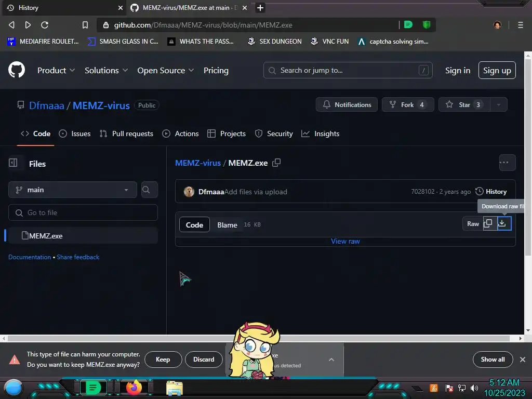532x399 pixels.
Task: Click the search icon beside the branch selector
Action: 149,190
